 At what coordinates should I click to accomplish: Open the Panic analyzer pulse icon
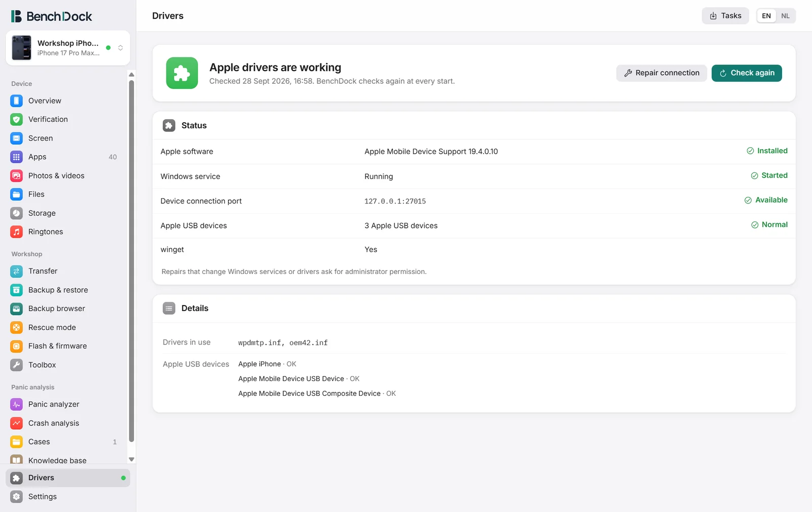17,404
